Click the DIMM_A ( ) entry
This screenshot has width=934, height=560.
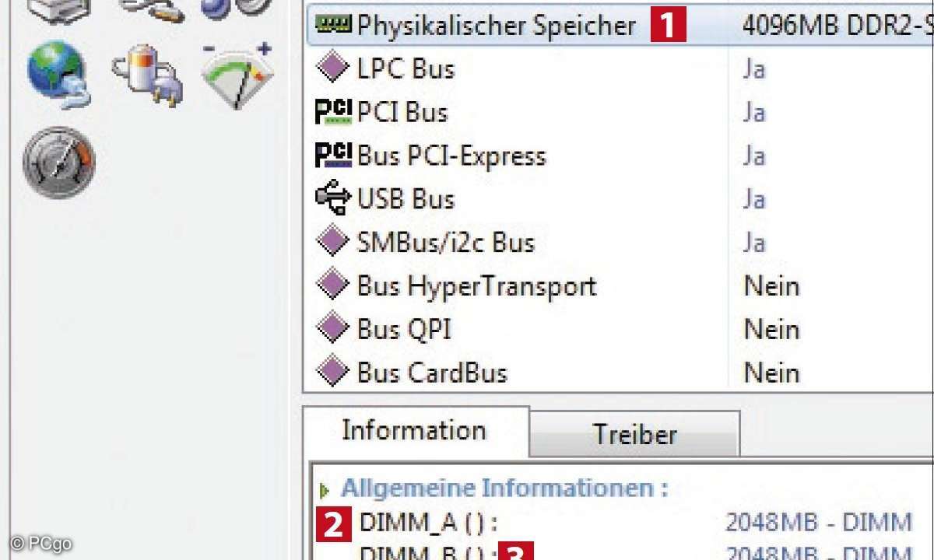pos(428,523)
